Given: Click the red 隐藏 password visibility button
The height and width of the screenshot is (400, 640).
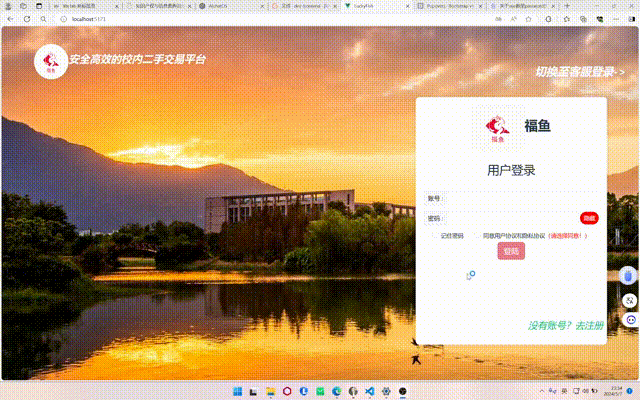Looking at the screenshot, I should pyautogui.click(x=589, y=218).
